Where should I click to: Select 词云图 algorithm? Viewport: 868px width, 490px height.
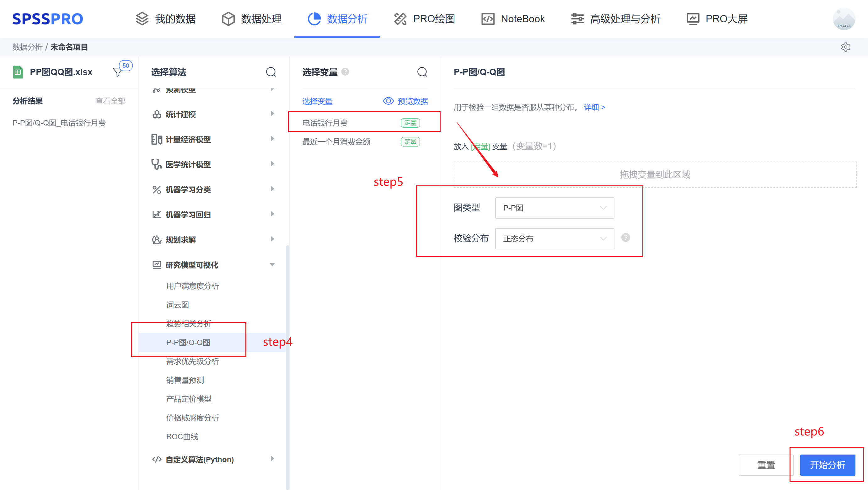pyautogui.click(x=177, y=305)
